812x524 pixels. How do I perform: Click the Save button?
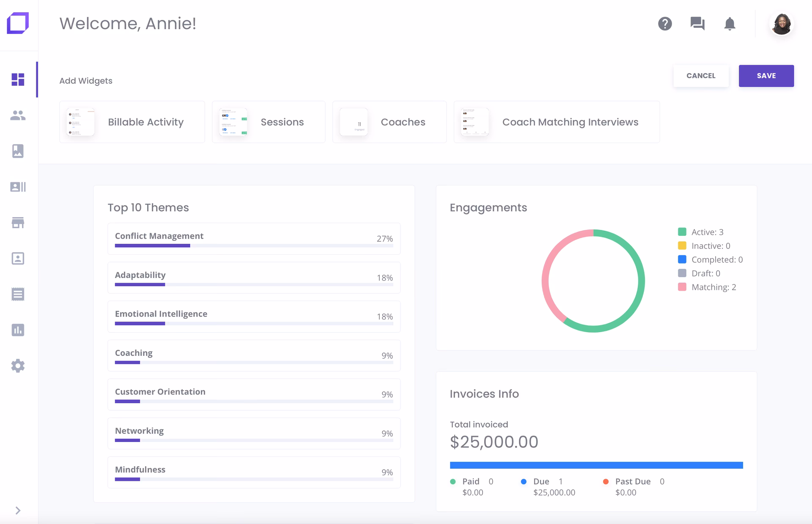point(766,76)
